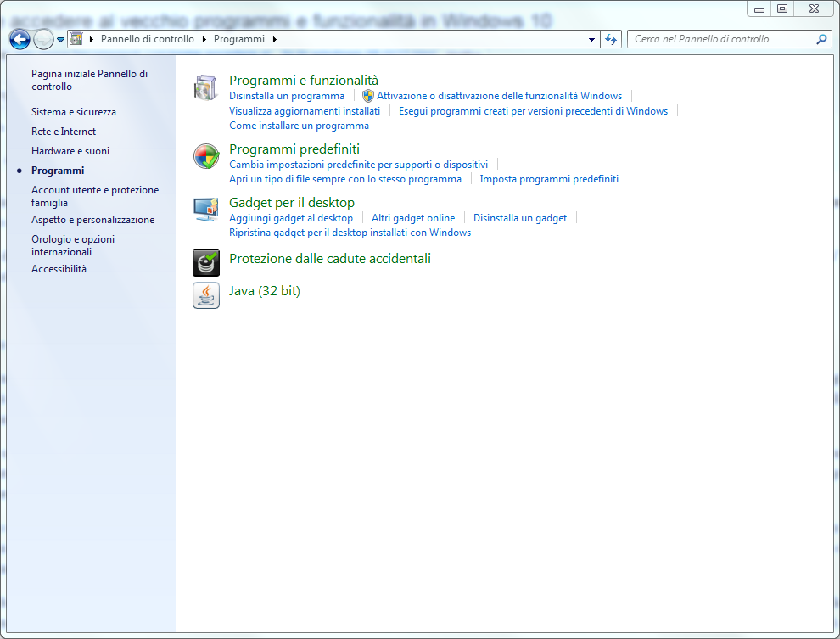Screen dimensions: 840x639
Task: Open Rete e Internet category
Action: coord(64,132)
